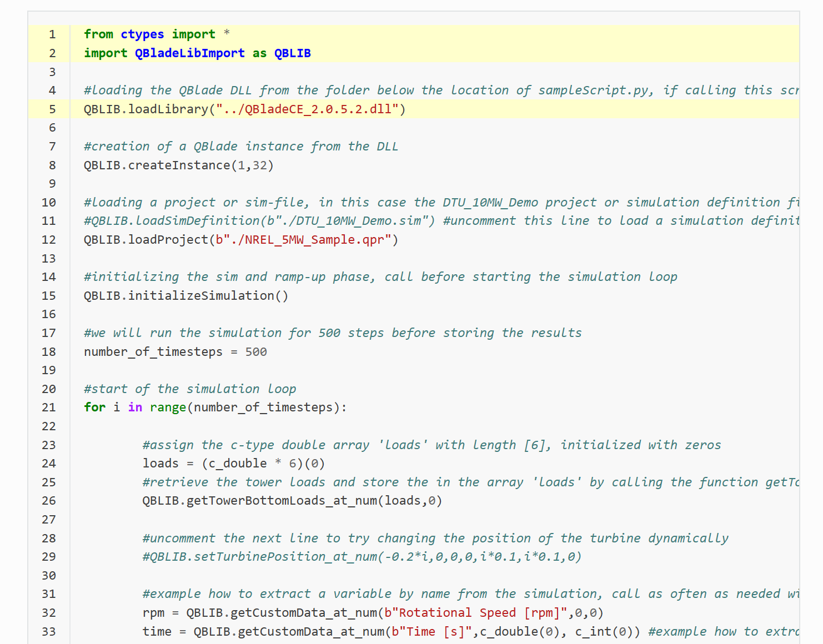Click the '#initializing the sim and ramp-up' comment

click(380, 277)
